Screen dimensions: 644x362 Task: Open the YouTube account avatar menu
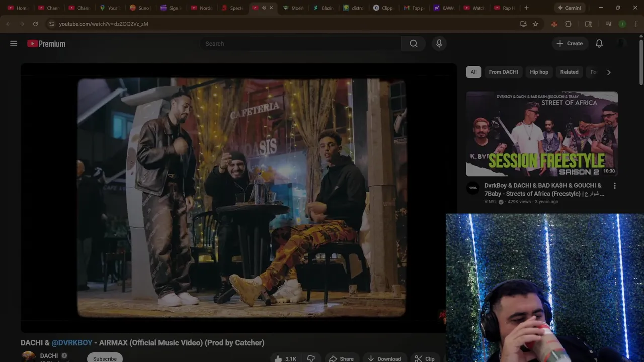tap(621, 44)
